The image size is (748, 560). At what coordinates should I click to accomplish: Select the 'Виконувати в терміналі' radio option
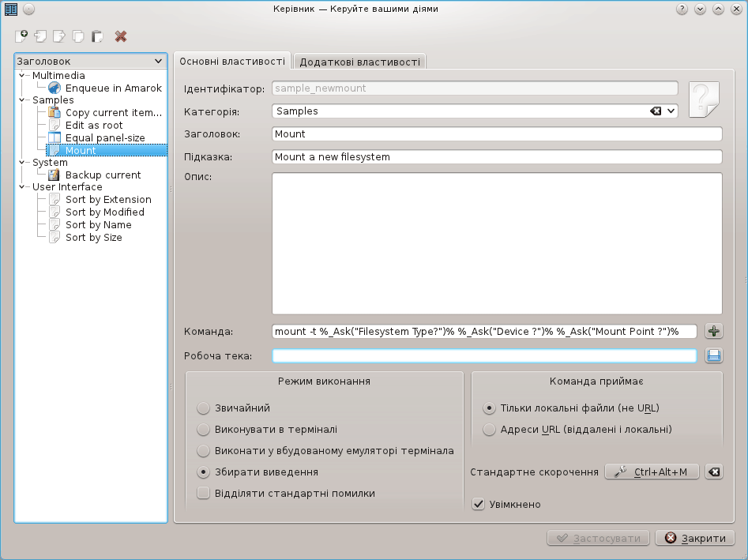click(203, 430)
